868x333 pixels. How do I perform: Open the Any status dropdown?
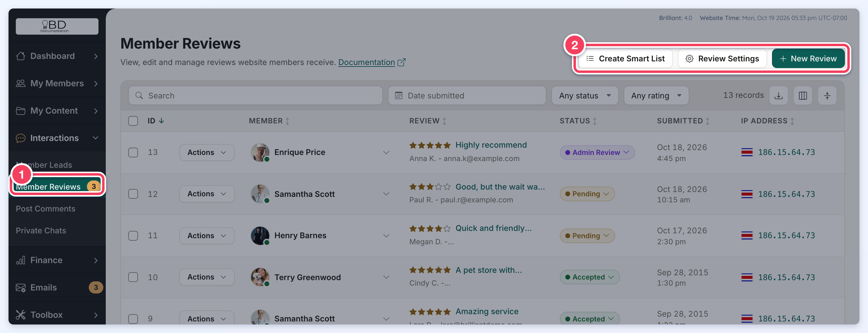(585, 96)
